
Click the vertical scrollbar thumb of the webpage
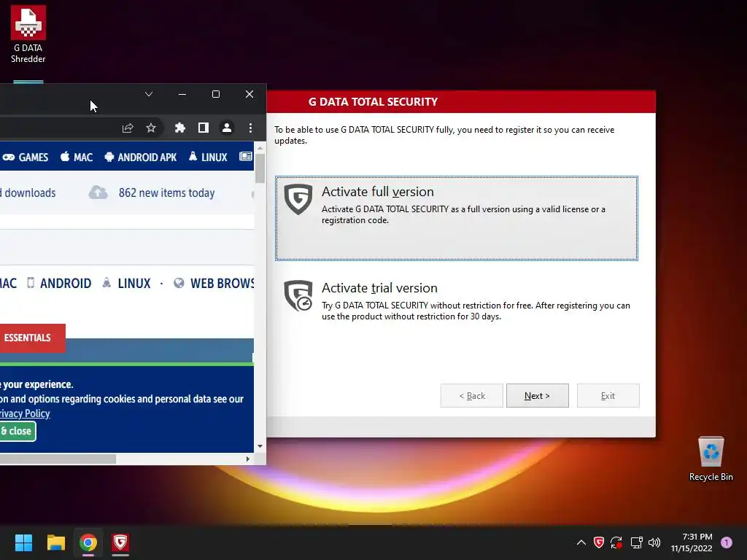[x=260, y=168]
